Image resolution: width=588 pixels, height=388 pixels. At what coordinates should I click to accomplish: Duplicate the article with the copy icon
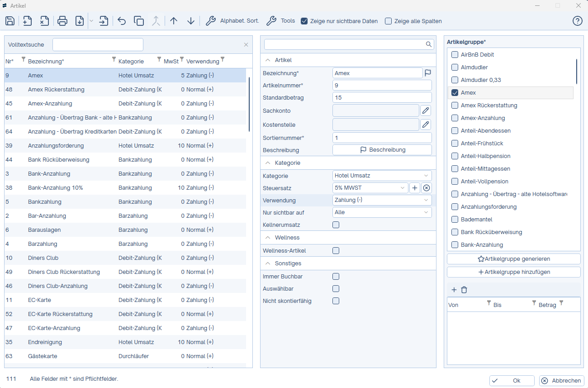coord(139,21)
